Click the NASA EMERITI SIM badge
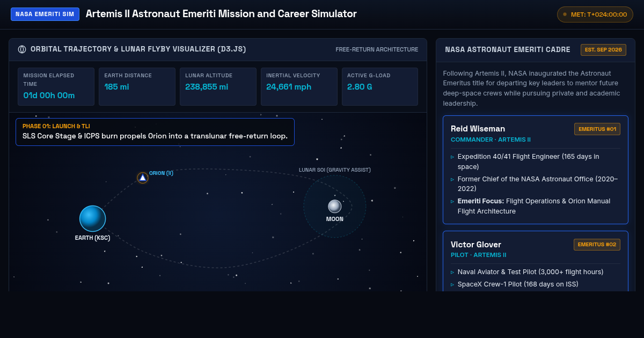This screenshot has width=644, height=338. [45, 14]
